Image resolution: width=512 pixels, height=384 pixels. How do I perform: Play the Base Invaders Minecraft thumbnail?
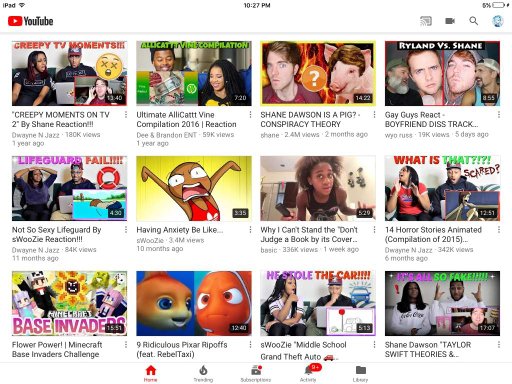69,303
